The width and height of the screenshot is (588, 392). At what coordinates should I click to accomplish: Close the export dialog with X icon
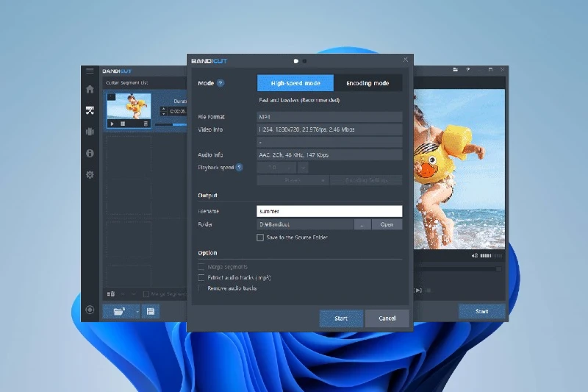point(406,60)
